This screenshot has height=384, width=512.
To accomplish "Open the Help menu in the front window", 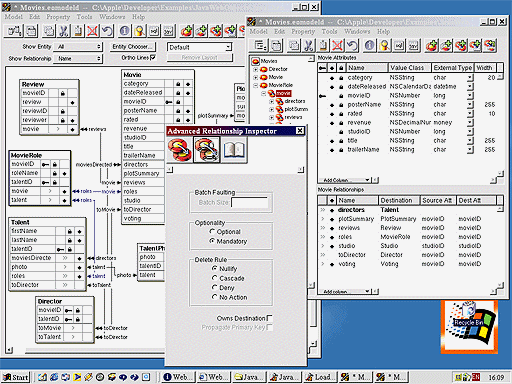I will (383, 31).
